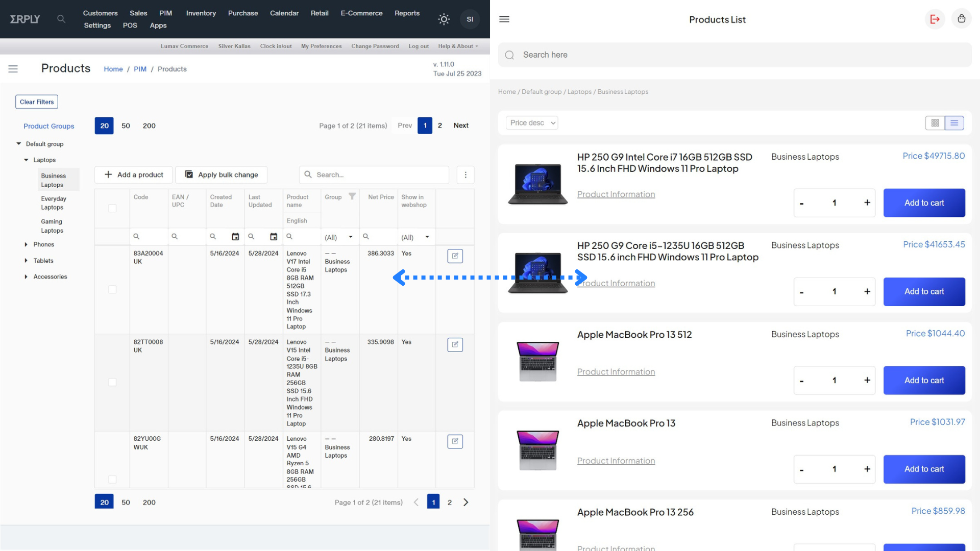The image size is (980, 551).
Task: Switch to grid view in Products List
Action: point(935,123)
